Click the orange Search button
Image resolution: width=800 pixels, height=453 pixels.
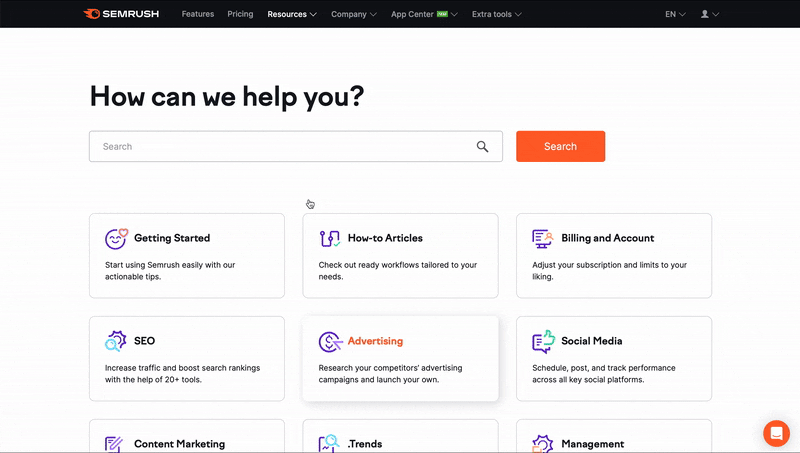(560, 146)
